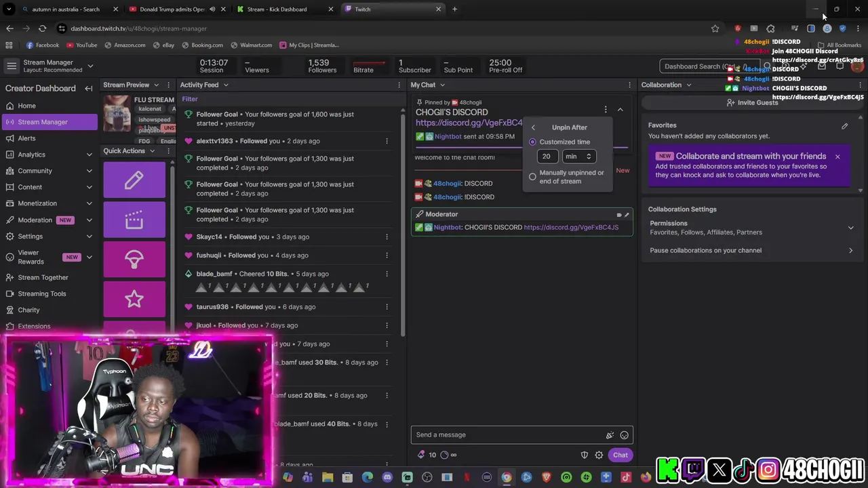Open Activity Feed panel three-dot menu
This screenshot has height=488, width=868.
point(399,85)
